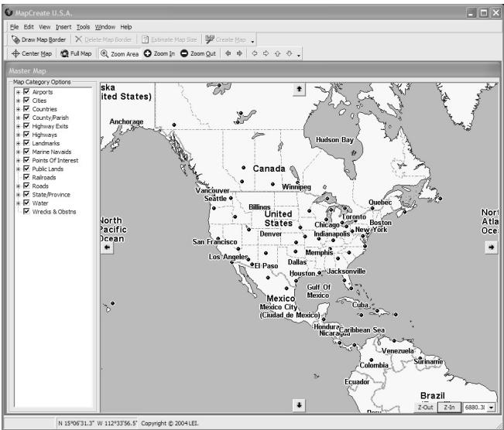Activate the Zoom Area magnifier tool
This screenshot has height=430, width=504.
[x=104, y=53]
